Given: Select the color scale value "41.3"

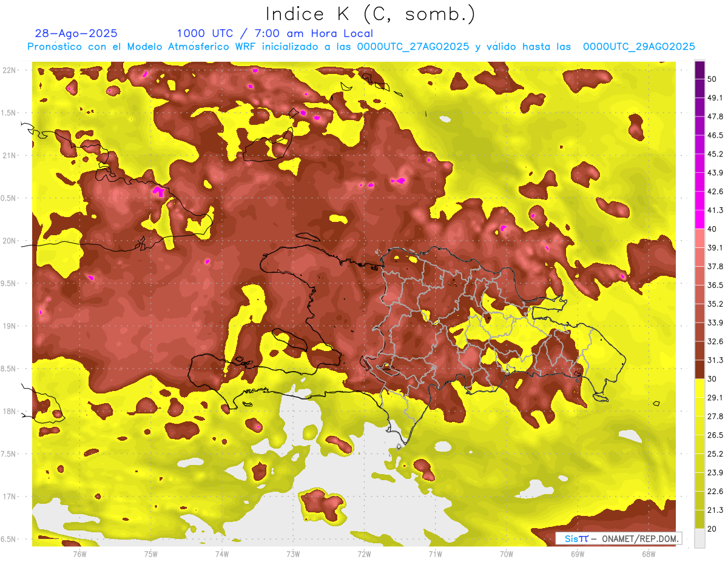Looking at the screenshot, I should (x=715, y=210).
